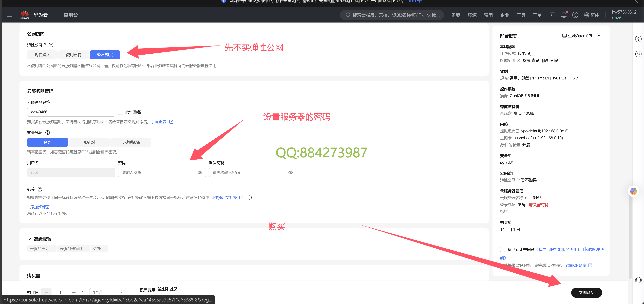Viewport: 644px width, 304px height.
Task: Open 费用 in top navigation
Action: point(488,15)
